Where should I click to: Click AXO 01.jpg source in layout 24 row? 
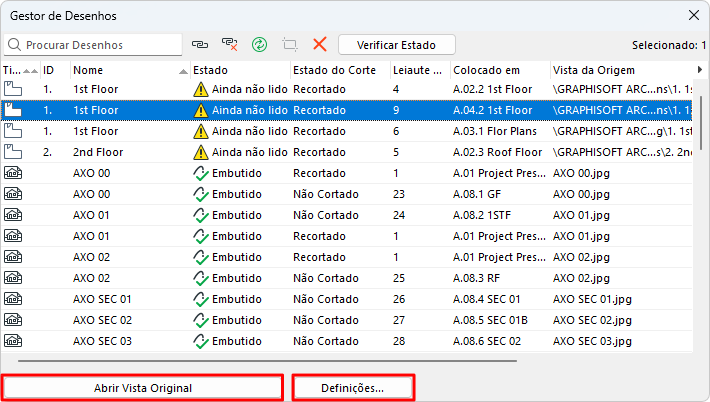pos(581,215)
